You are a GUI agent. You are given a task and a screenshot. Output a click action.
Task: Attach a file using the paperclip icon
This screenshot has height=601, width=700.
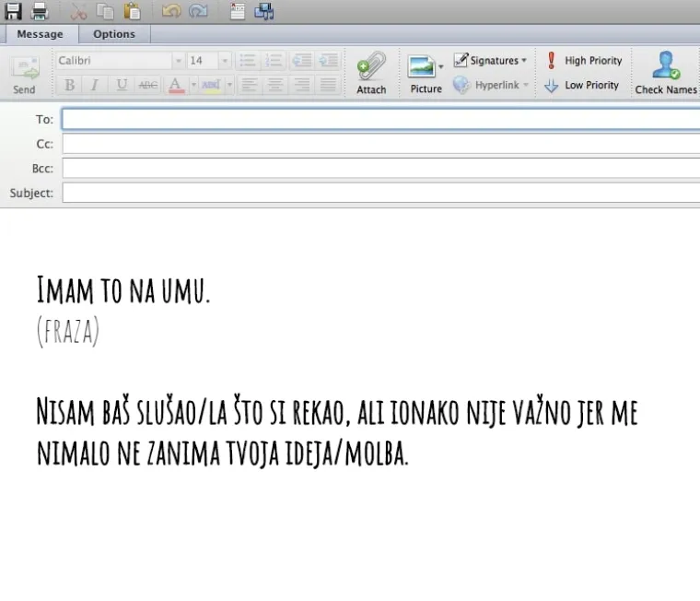coord(371,72)
